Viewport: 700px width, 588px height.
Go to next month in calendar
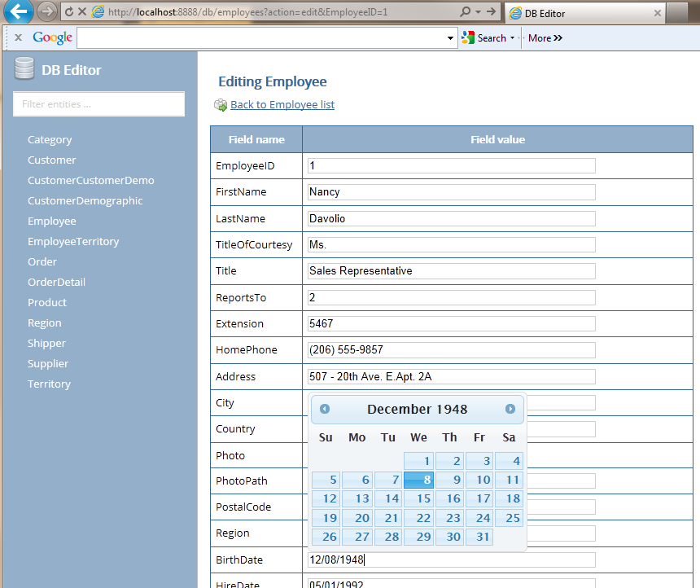click(510, 409)
